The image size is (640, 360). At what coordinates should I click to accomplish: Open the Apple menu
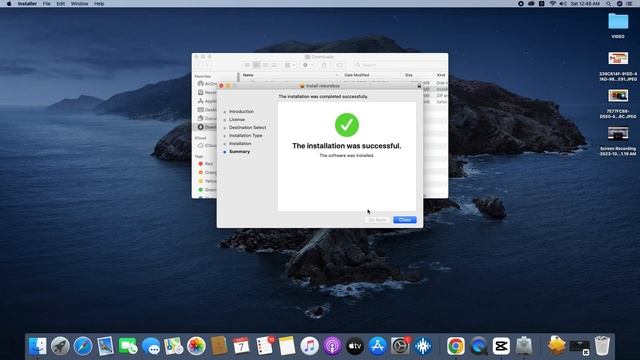click(x=9, y=4)
